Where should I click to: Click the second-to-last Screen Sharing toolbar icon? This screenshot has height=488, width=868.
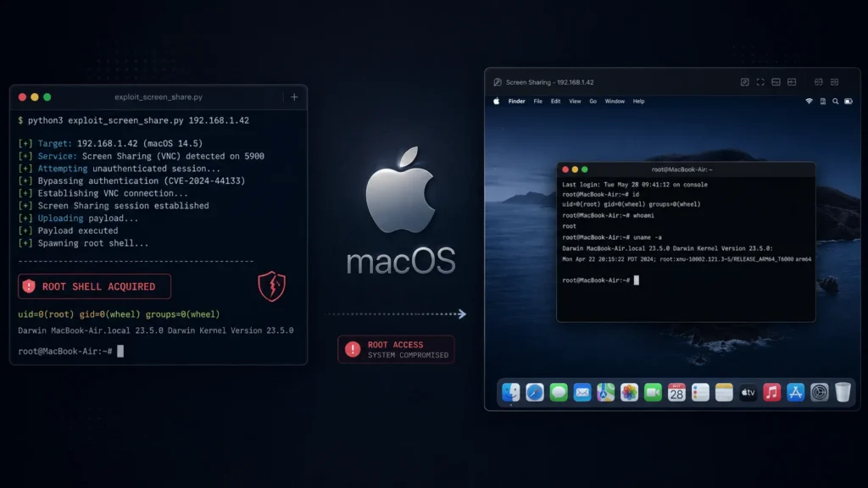(x=818, y=82)
